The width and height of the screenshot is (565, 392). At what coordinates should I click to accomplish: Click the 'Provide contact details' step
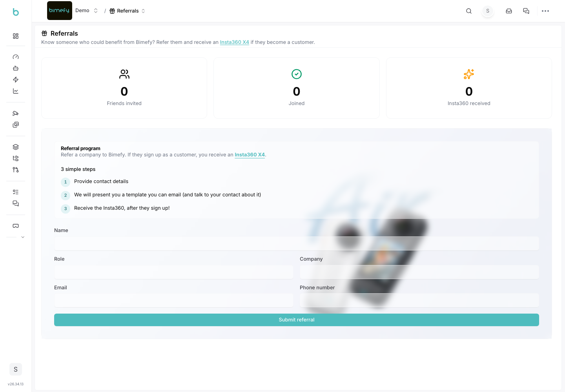point(101,181)
